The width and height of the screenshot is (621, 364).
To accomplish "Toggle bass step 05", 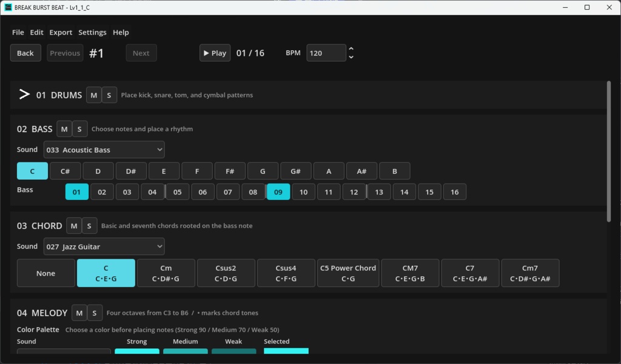I will (x=178, y=192).
